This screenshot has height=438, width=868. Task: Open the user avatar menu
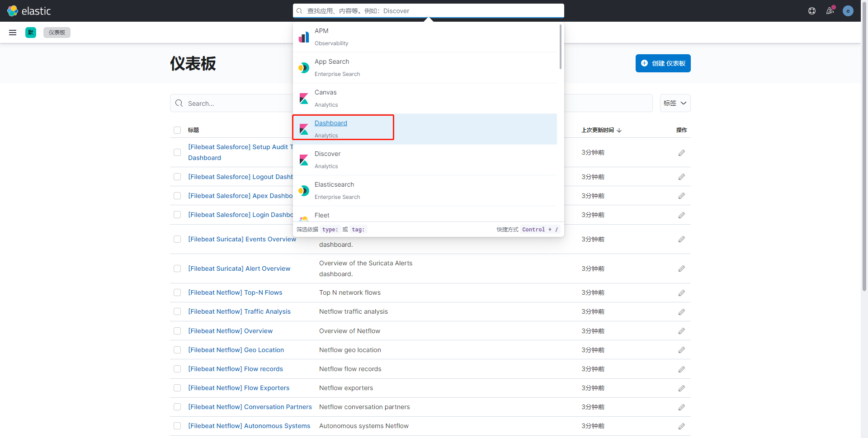(848, 11)
